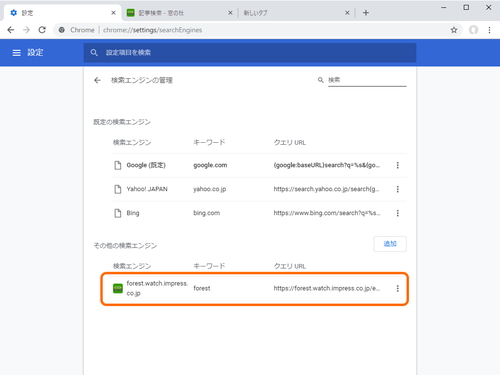Click the search icon beside the engine filter
The width and height of the screenshot is (500, 375).
320,80
